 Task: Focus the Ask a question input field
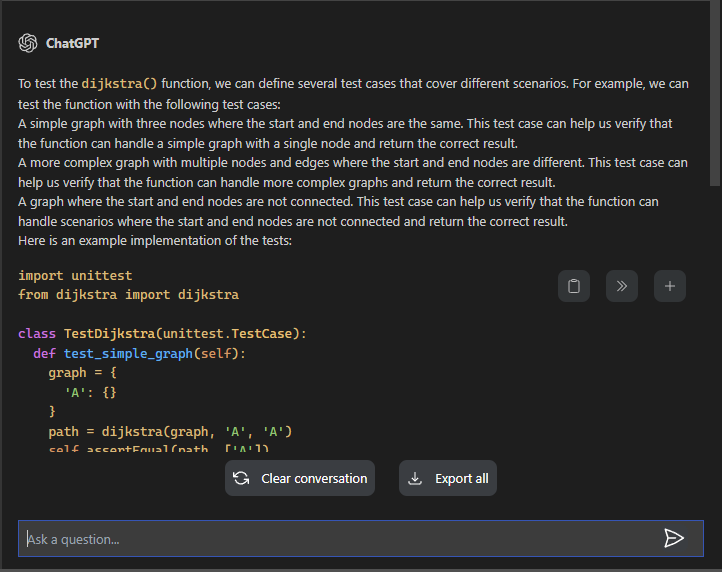click(x=361, y=538)
